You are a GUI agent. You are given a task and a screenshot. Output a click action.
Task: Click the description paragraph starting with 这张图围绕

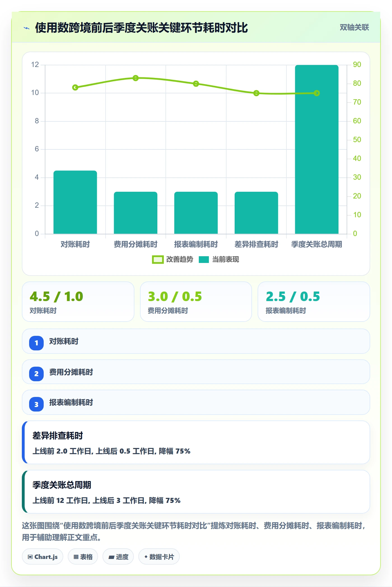tap(194, 531)
